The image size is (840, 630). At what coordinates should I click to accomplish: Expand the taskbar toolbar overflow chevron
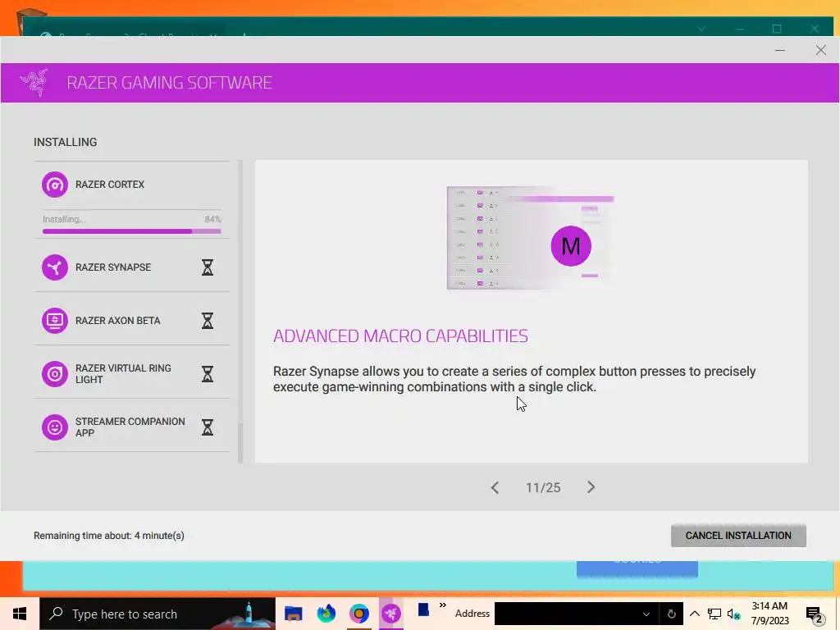[x=443, y=605]
